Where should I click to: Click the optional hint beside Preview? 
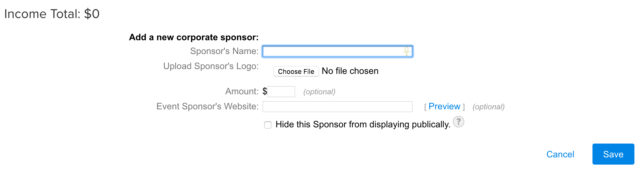click(x=489, y=107)
